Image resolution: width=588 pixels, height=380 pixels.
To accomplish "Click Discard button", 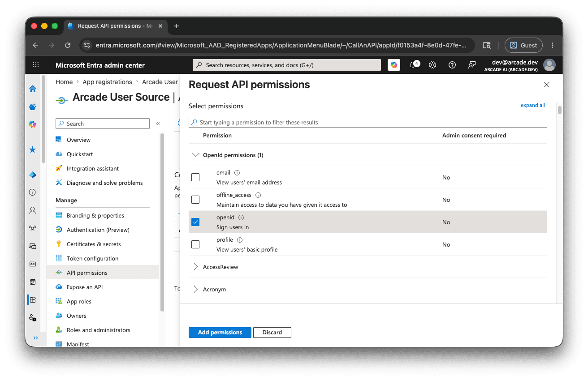I will tap(272, 333).
